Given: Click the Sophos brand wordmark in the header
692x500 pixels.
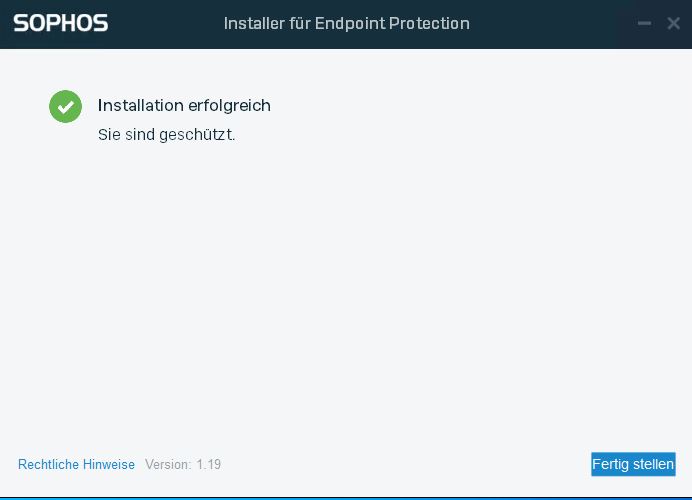Looking at the screenshot, I should [61, 23].
